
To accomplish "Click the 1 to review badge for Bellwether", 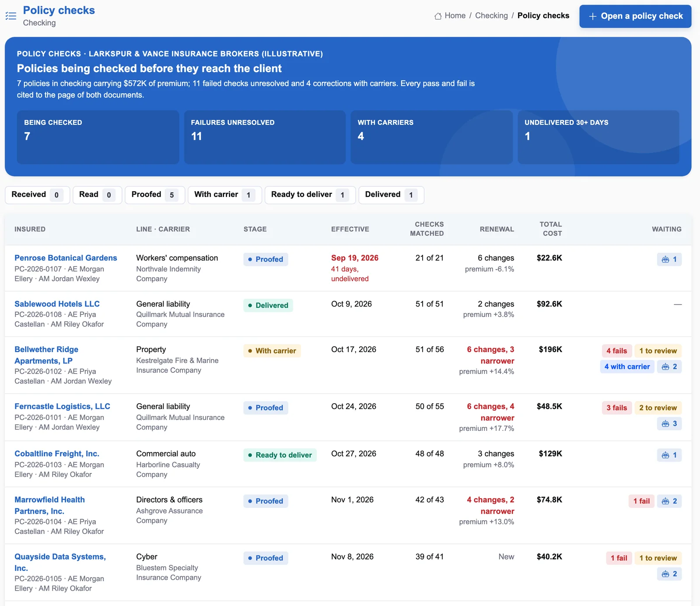I will tap(658, 351).
